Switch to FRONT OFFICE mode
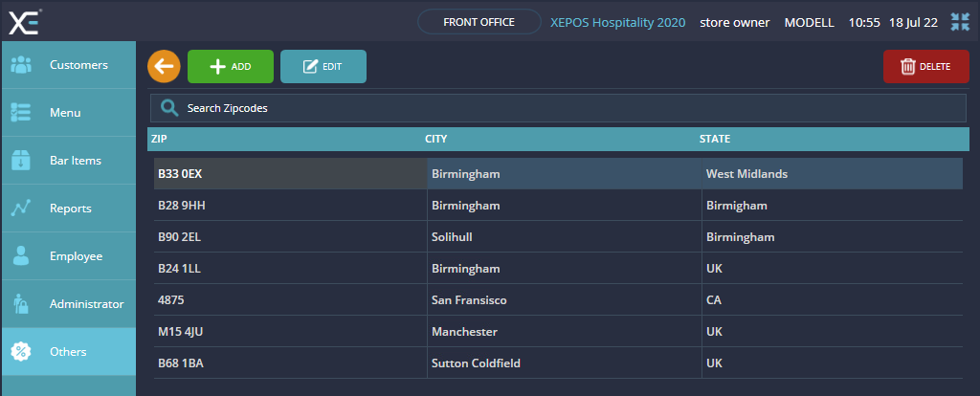980x396 pixels. 479,22
